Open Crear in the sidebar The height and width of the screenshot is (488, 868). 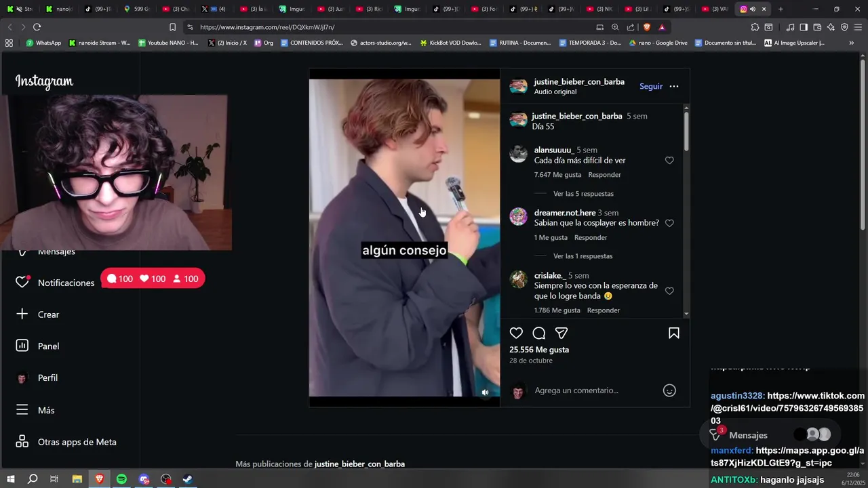(x=37, y=314)
